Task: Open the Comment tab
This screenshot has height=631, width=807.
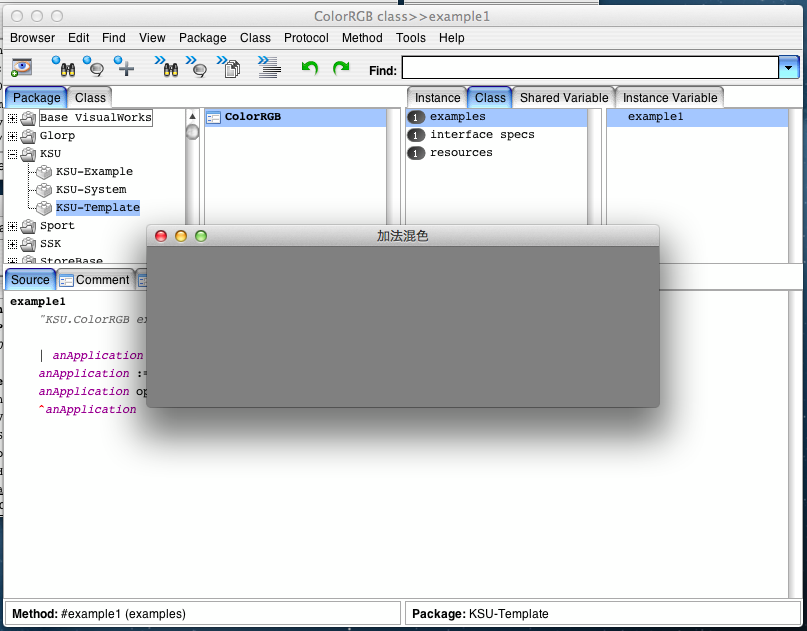Action: click(95, 280)
